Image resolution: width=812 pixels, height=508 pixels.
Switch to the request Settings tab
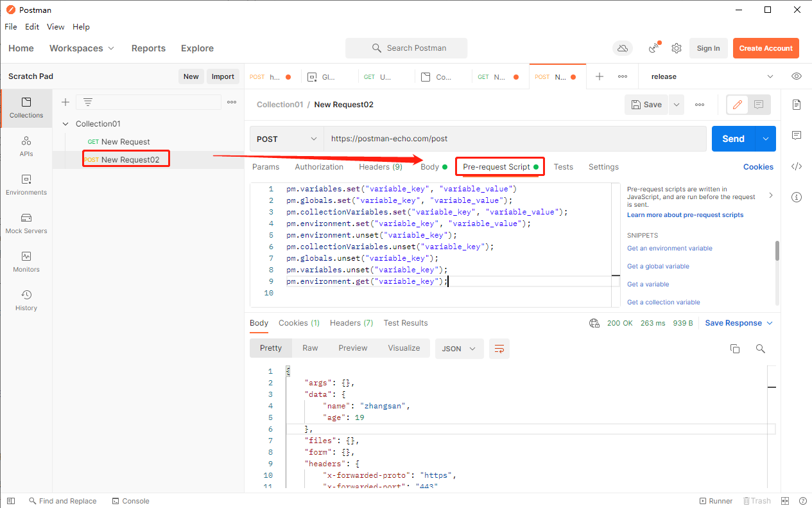click(603, 167)
